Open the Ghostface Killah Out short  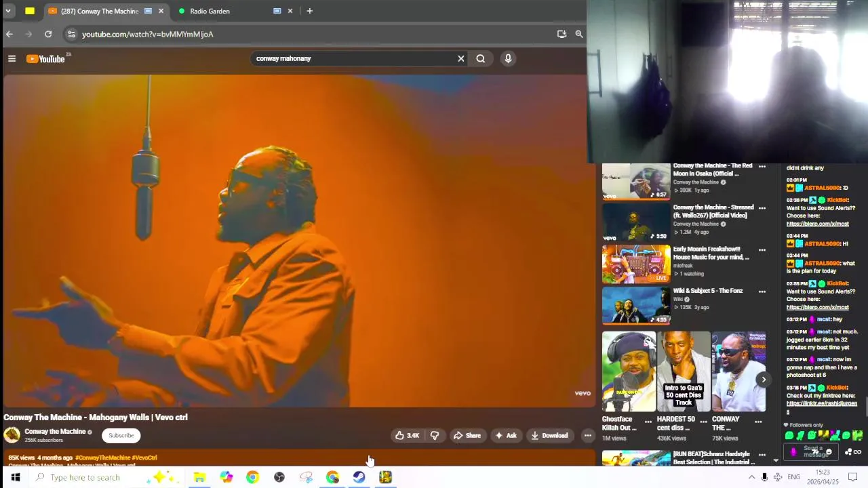[x=629, y=371]
